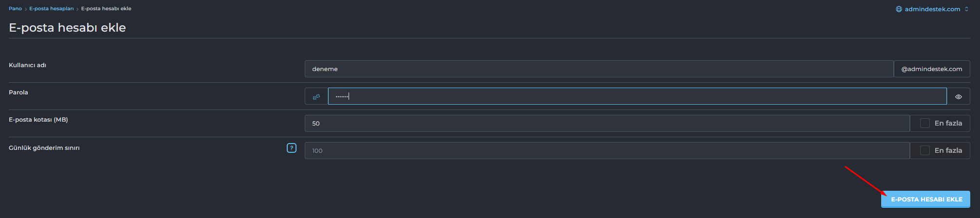Viewport: 980px width, 218px height.
Task: Click the E-posta kotası (MB) label
Action: pos(38,120)
